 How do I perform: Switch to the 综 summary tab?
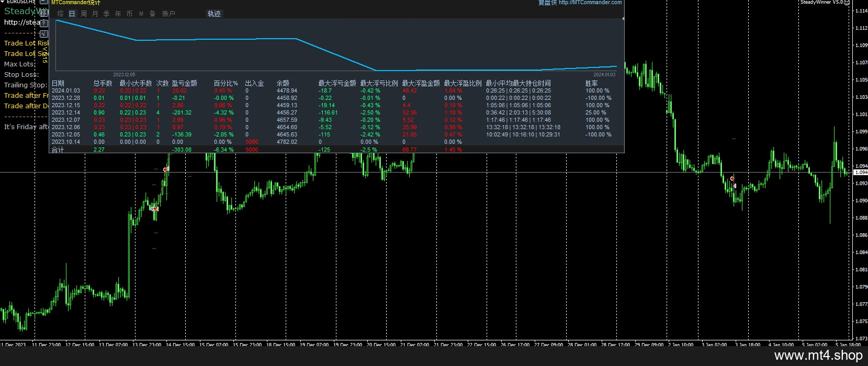[60, 14]
